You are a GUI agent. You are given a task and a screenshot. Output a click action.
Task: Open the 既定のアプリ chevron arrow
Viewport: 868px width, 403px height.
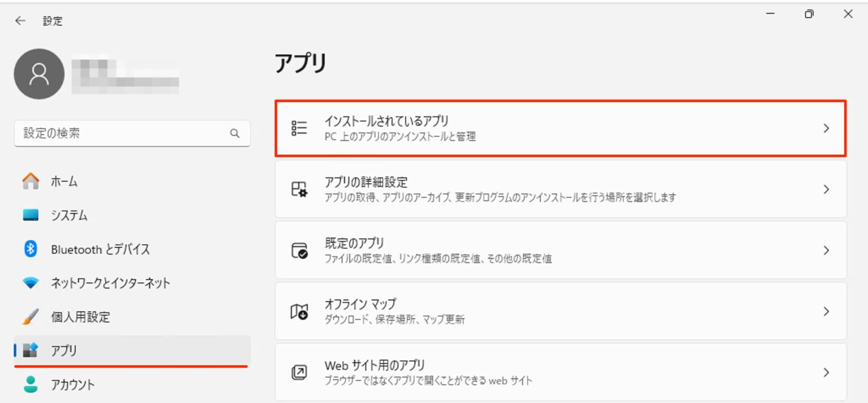[826, 250]
